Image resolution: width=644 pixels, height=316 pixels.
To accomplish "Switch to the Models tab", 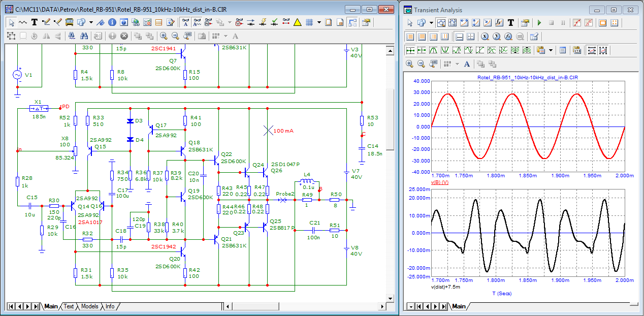I will pos(89,306).
